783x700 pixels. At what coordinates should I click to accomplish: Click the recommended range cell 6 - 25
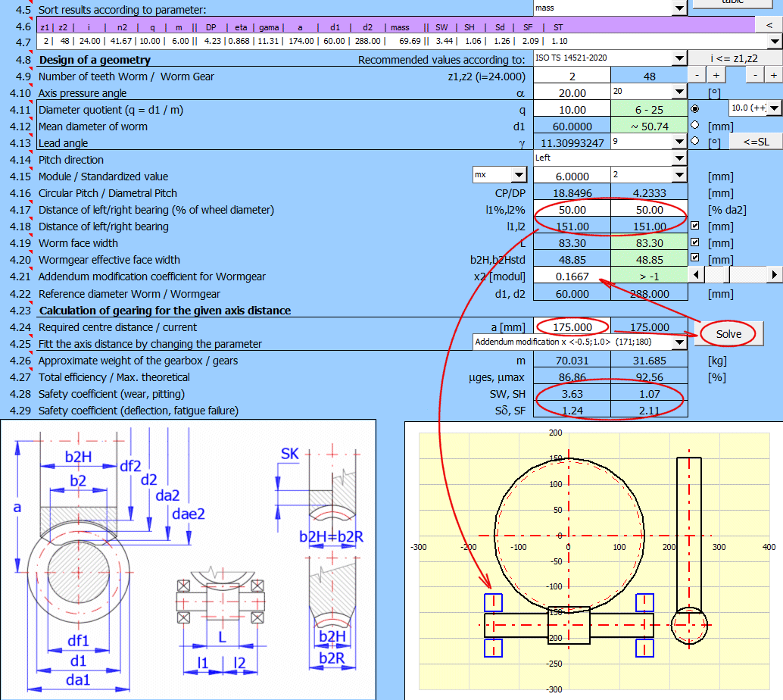tap(649, 109)
